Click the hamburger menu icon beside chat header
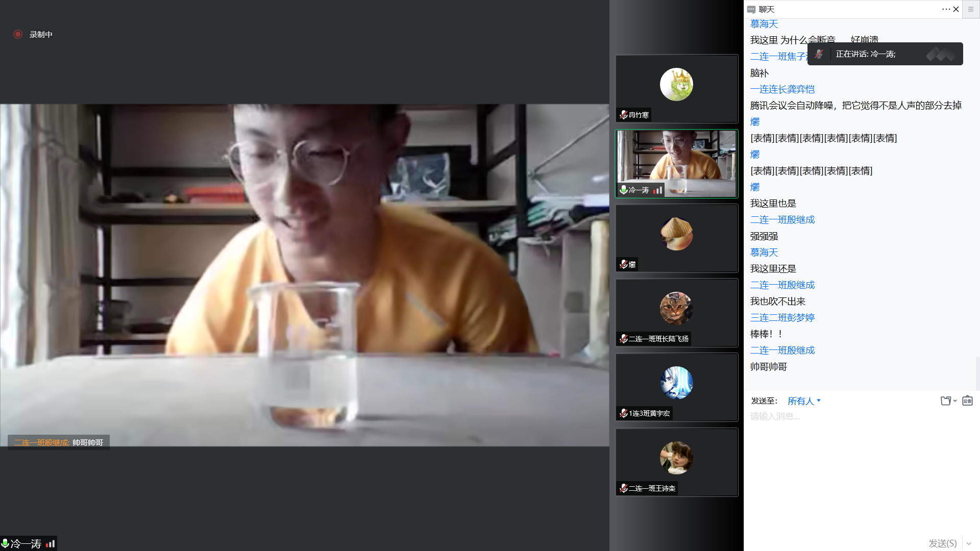This screenshot has height=551, width=980. (971, 9)
